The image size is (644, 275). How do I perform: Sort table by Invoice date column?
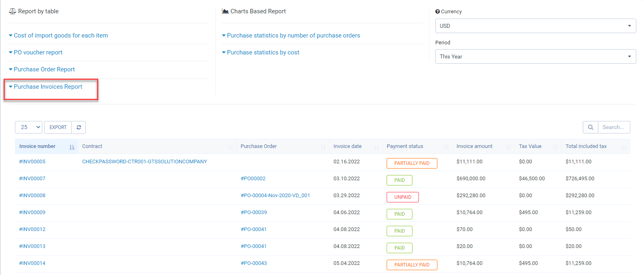pos(376,147)
